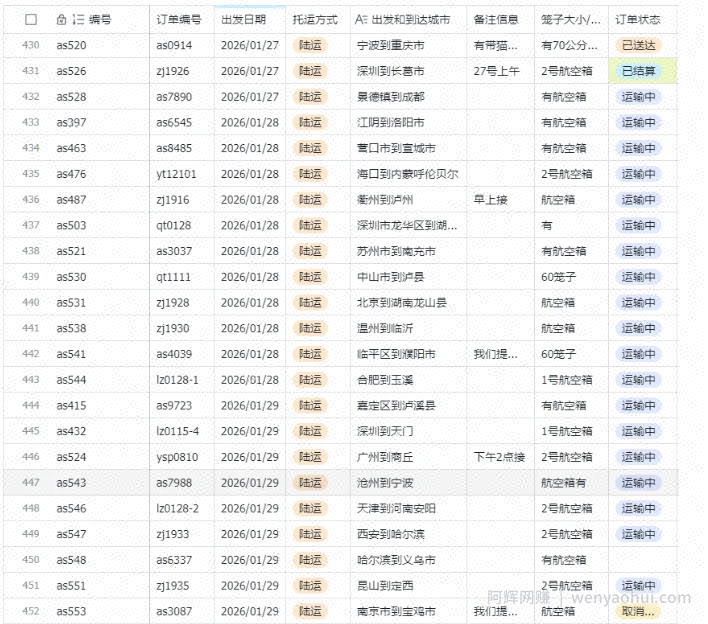Screen dimensions: 708x624
Task: Tick the select-all checkbox in header
Action: pyautogui.click(x=31, y=19)
